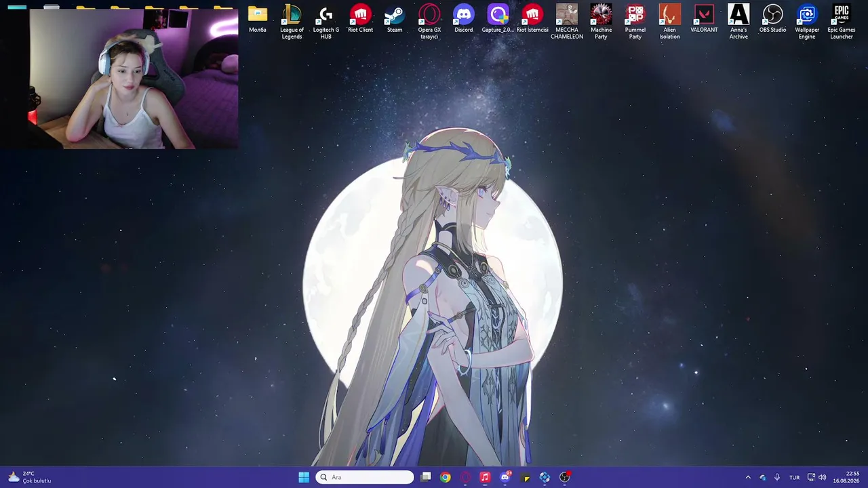Open the Logitech G HUB shortcut
Viewport: 868px width, 488px height.
326,22
